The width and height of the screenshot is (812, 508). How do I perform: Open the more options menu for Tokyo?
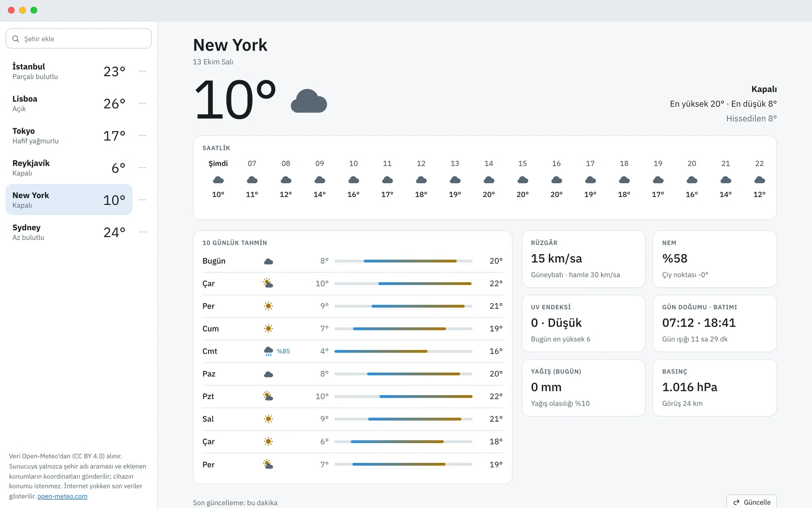coord(143,135)
